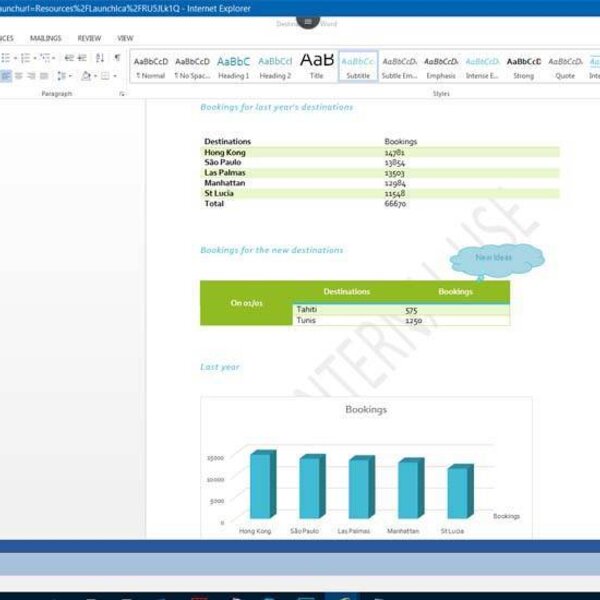Open the borders dropdown arrow
Image resolution: width=600 pixels, height=600 pixels.
coord(115,76)
